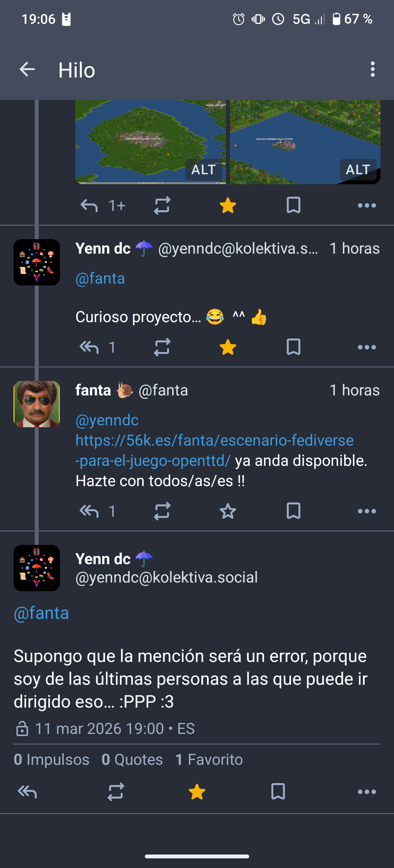Viewport: 394px width, 868px height.
Task: Reply to the Curioso proyecto post
Action: point(89,347)
